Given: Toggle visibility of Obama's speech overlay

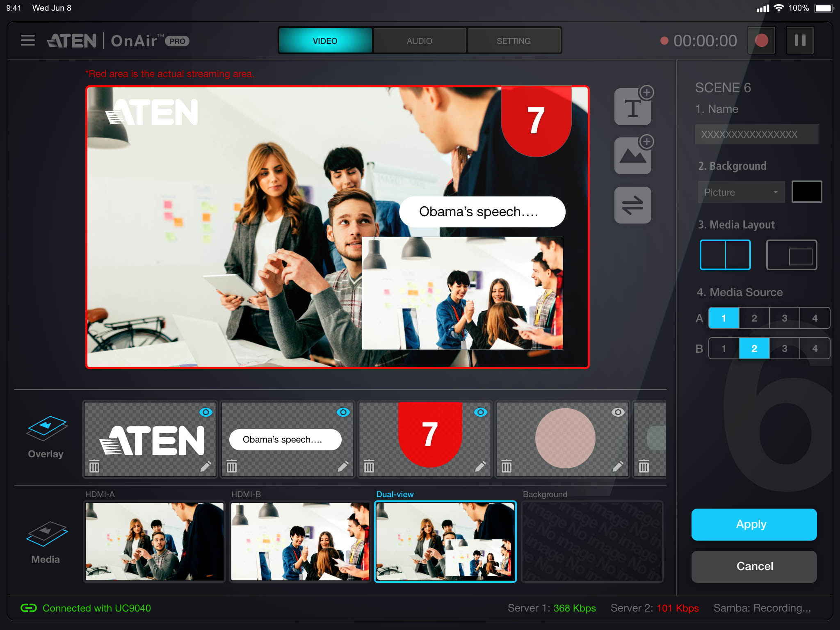Looking at the screenshot, I should [343, 412].
